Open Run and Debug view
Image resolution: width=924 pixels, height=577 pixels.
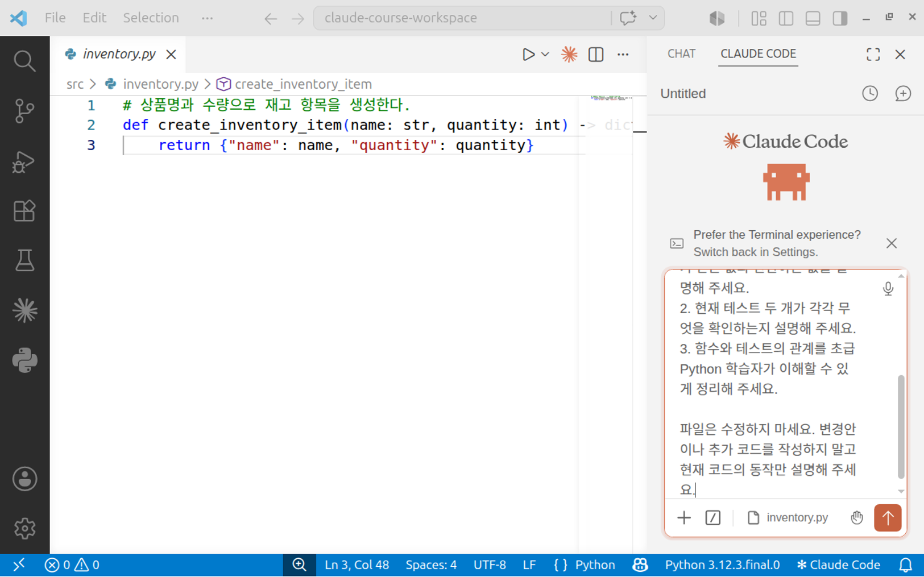[x=24, y=161]
